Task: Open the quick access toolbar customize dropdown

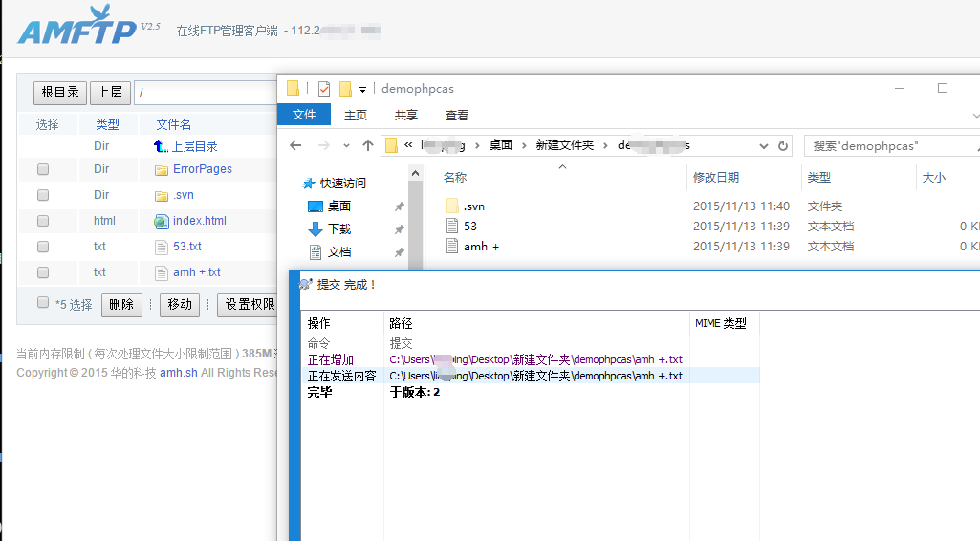Action: pyautogui.click(x=363, y=89)
